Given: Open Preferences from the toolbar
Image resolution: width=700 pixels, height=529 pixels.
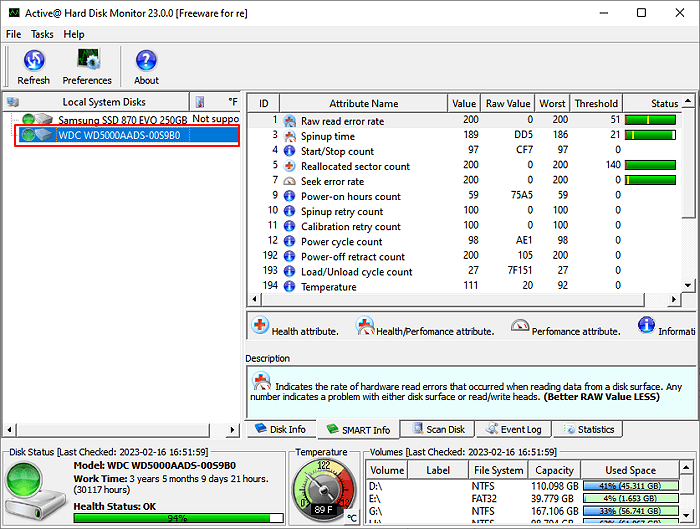Looking at the screenshot, I should pos(87,67).
